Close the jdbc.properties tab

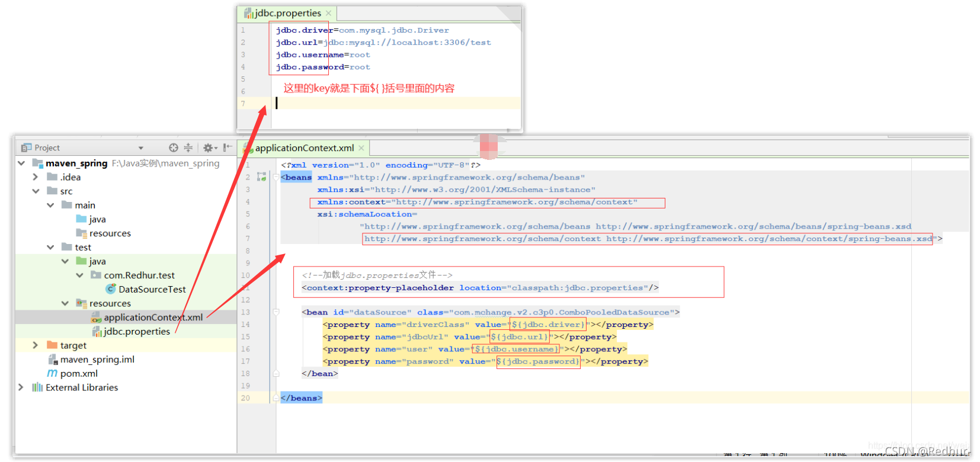[x=328, y=13]
